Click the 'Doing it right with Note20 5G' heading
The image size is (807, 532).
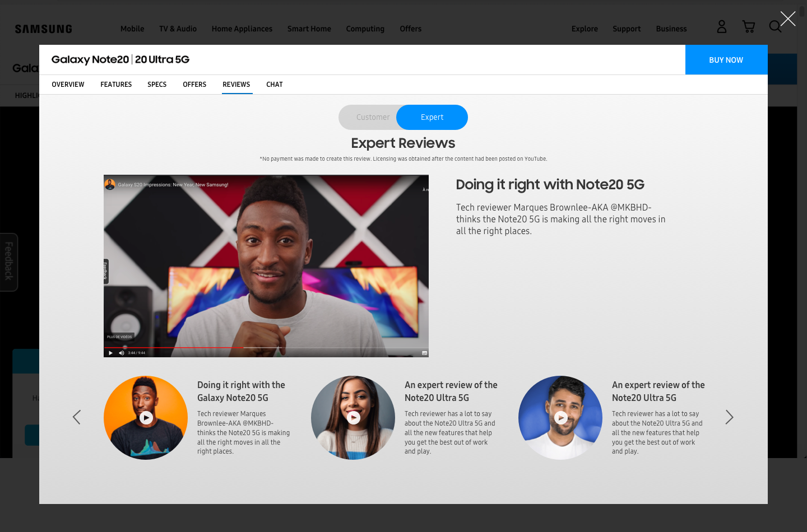(550, 185)
